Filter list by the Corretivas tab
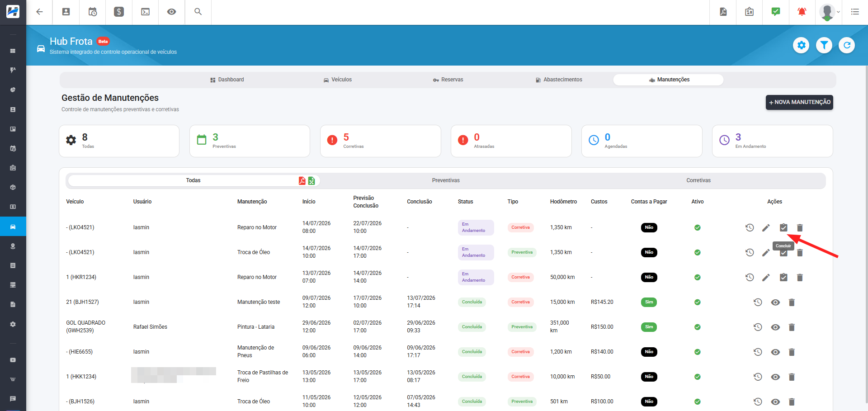Screen dimensions: 868x411 point(698,180)
